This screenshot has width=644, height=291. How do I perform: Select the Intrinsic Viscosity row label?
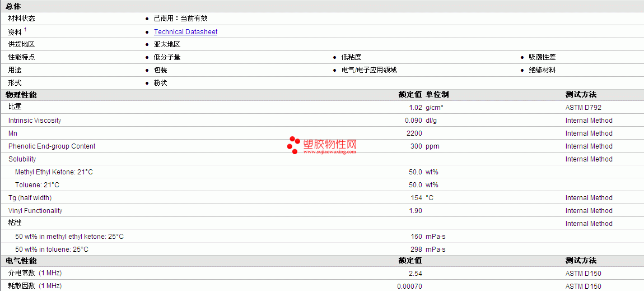pos(35,121)
